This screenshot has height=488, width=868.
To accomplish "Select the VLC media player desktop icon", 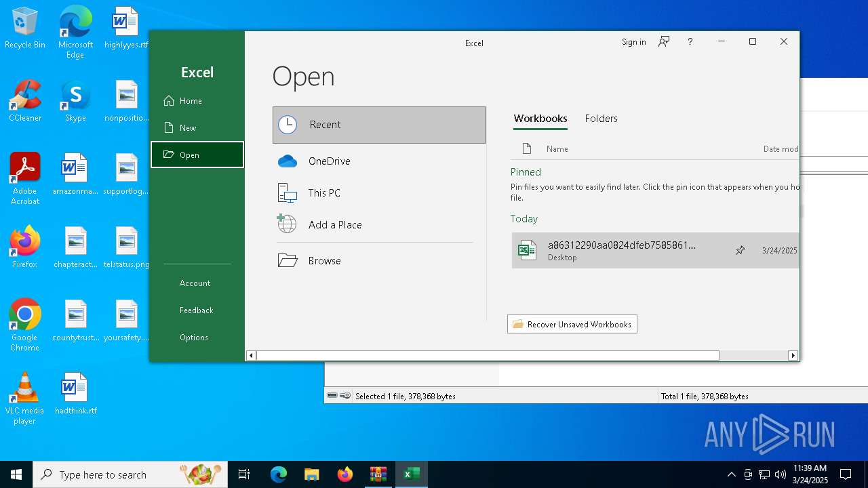I will 25,399.
